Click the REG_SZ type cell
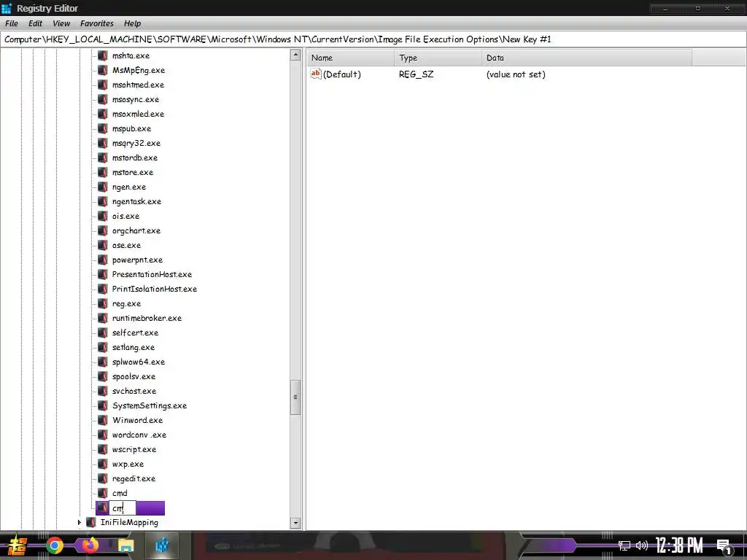Viewport: 747px width, 560px height. click(x=416, y=74)
